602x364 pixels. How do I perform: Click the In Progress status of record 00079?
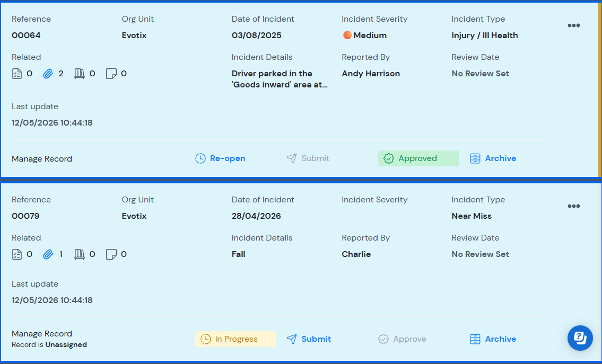click(235, 339)
